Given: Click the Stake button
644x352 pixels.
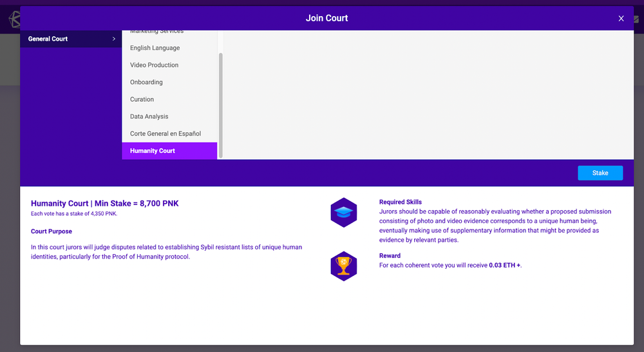Looking at the screenshot, I should coord(600,173).
